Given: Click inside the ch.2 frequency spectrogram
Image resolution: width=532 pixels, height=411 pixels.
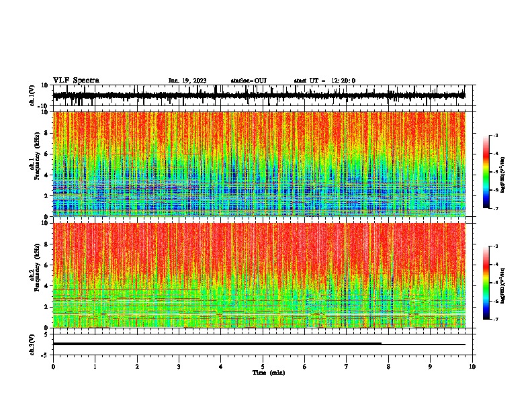Looking at the screenshot, I should [259, 275].
